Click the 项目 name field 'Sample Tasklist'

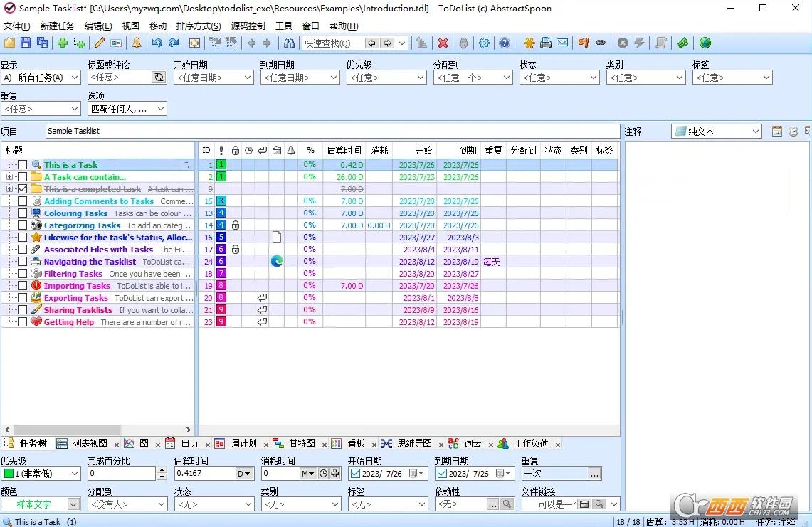click(332, 131)
